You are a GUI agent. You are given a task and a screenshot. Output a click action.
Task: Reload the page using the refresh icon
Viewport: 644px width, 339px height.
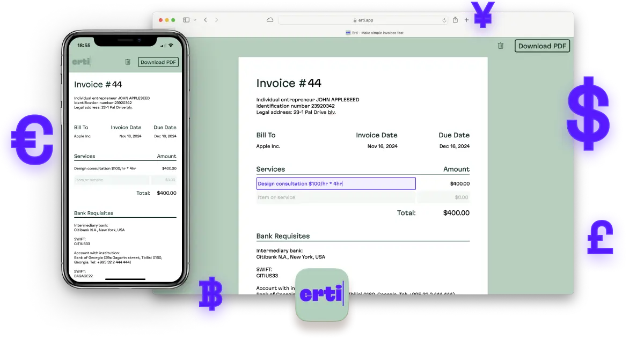[444, 20]
